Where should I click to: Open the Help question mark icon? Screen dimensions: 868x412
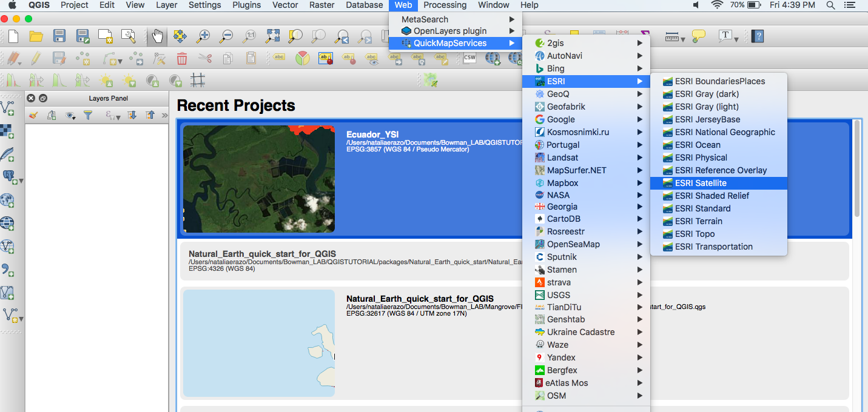pos(757,36)
